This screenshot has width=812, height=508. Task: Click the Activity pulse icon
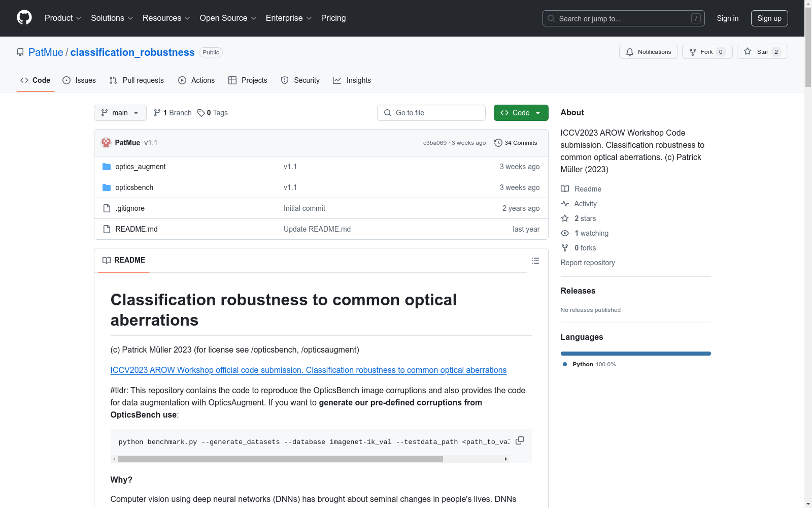(x=565, y=204)
